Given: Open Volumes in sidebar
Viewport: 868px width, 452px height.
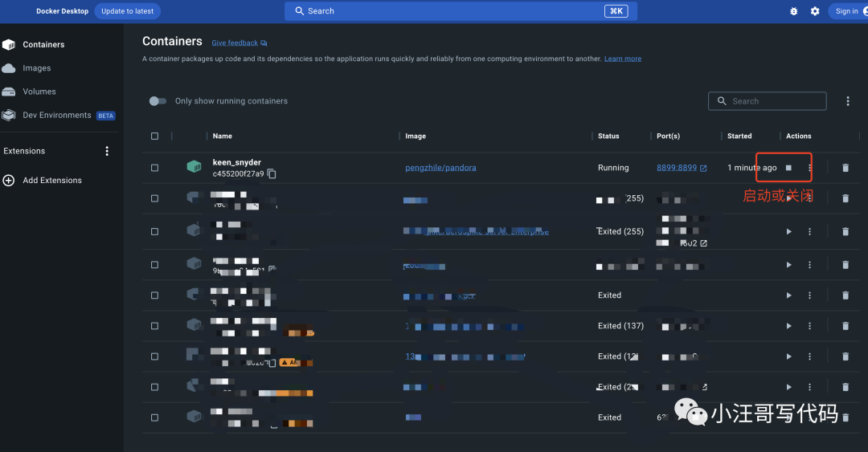Looking at the screenshot, I should (39, 92).
